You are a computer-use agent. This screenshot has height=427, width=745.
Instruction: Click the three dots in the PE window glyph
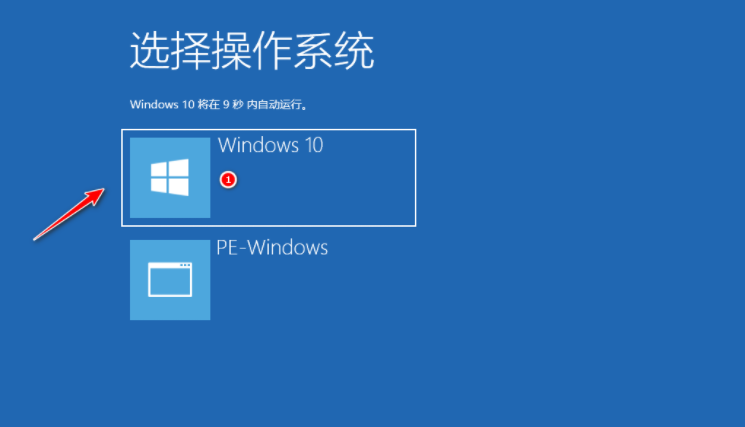click(185, 265)
